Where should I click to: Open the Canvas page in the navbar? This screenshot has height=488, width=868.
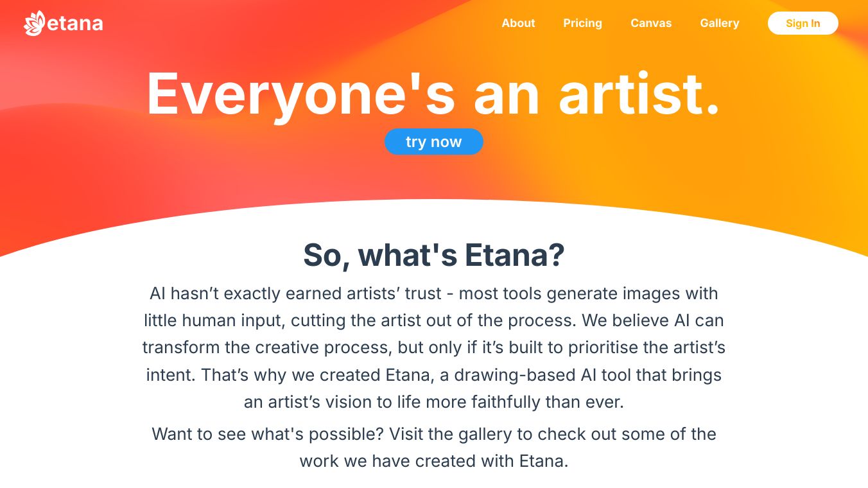click(x=651, y=23)
